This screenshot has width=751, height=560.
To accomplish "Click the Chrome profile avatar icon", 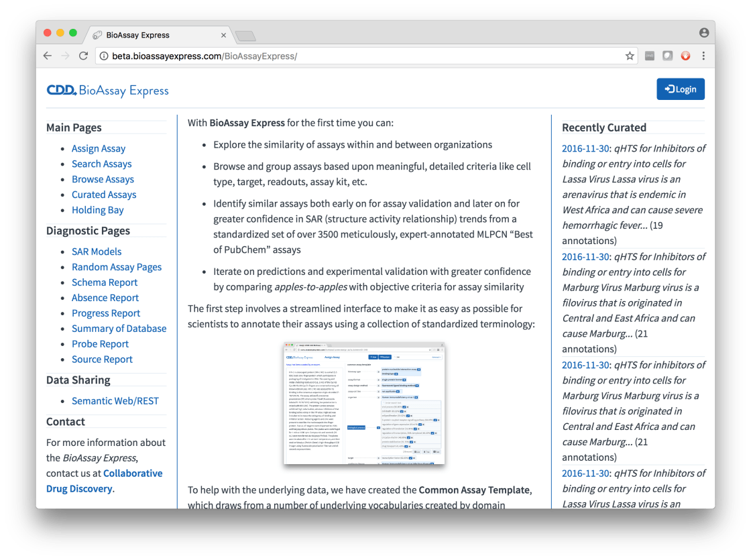I will [x=703, y=32].
